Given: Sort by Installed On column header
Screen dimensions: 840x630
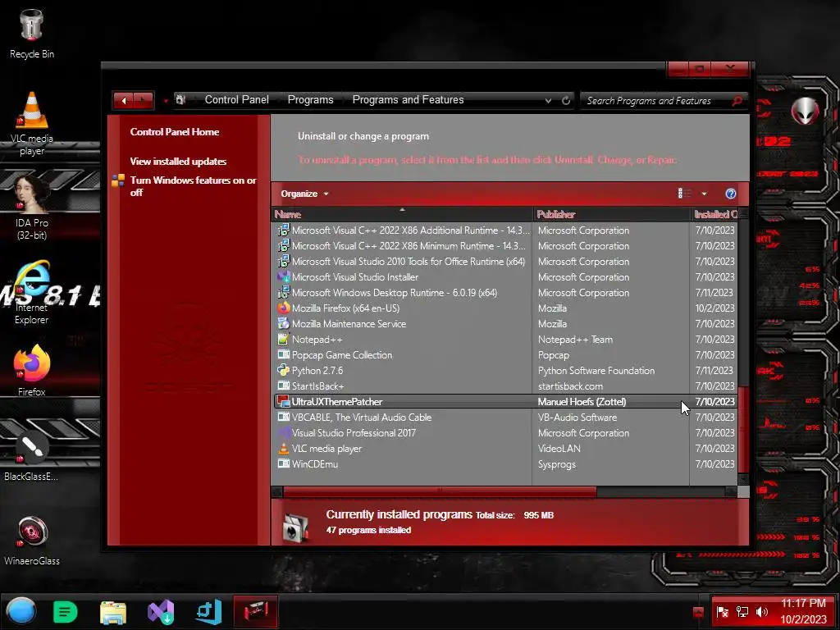Looking at the screenshot, I should [x=714, y=214].
